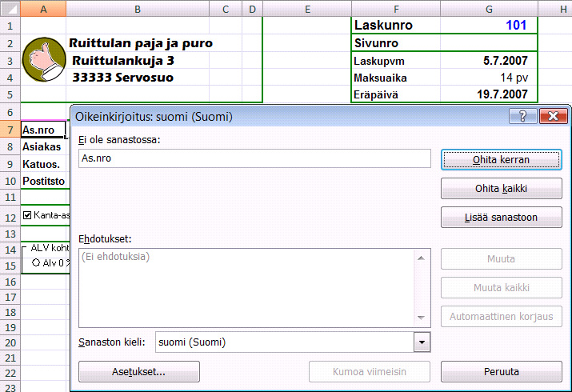This screenshot has width=572, height=392.
Task: Click the Eräpäivä label cell
Action: click(x=396, y=94)
